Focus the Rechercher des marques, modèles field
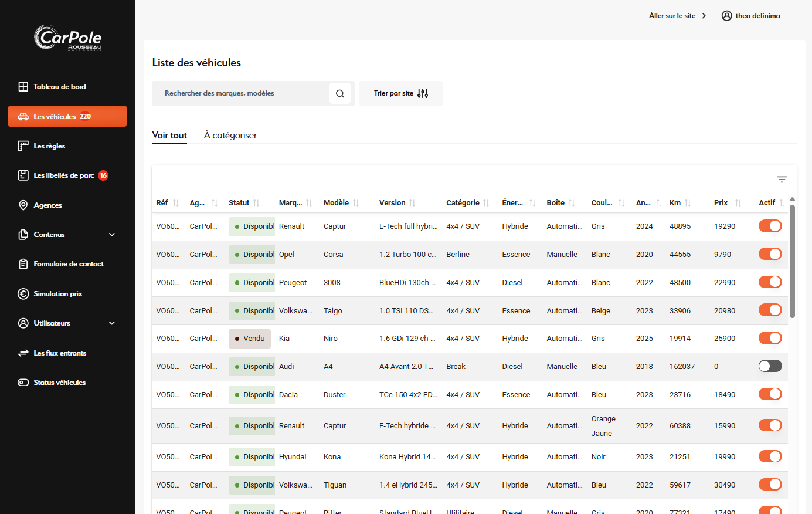 point(240,93)
